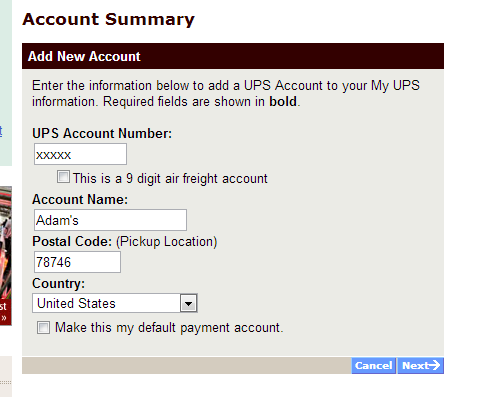Viewport: 497px width, 397px height.
Task: Click the 'Postal Code:' field label
Action: click(x=72, y=241)
